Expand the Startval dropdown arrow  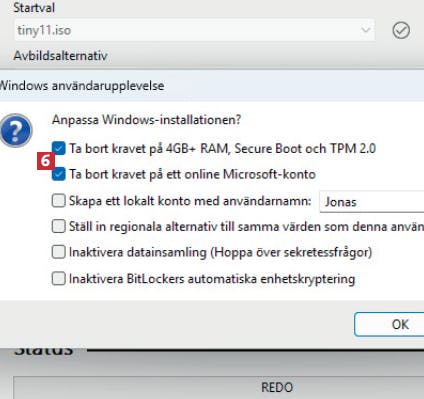point(366,30)
